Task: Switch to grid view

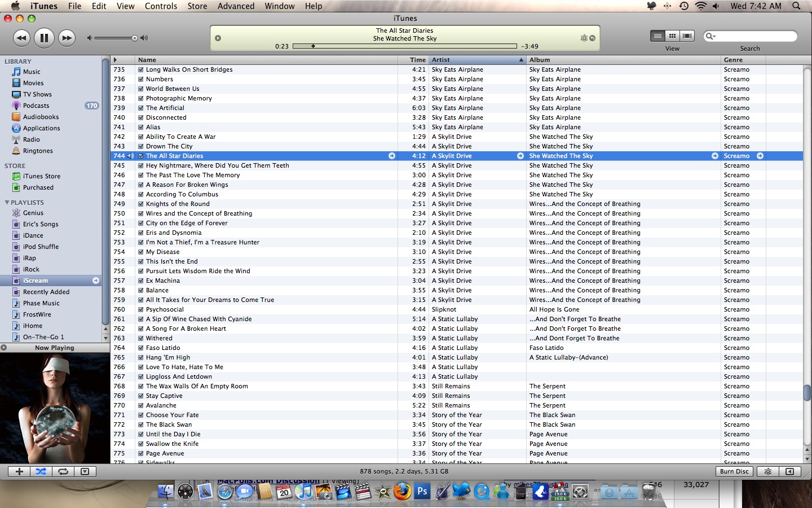Action: click(672, 36)
